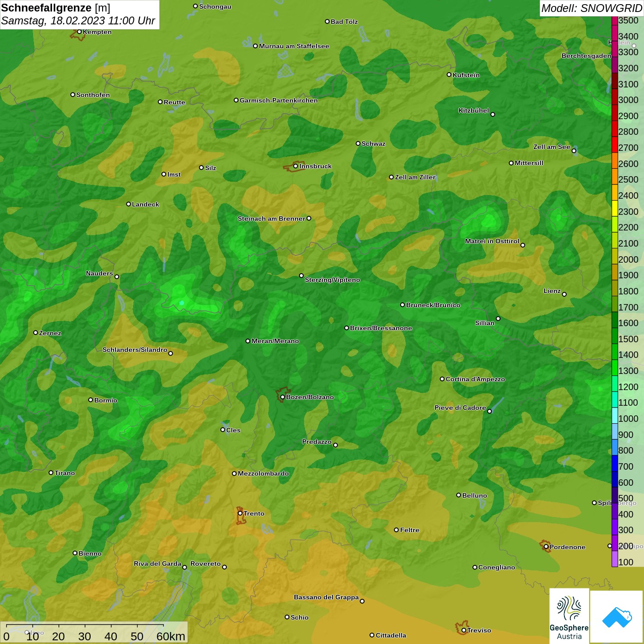644x644 pixels.
Task: Click the Schwaz label
Action: coord(374,144)
